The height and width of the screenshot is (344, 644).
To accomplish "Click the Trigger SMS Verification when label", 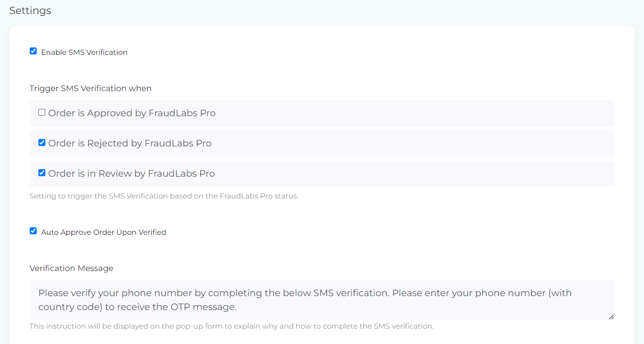I will coord(91,88).
